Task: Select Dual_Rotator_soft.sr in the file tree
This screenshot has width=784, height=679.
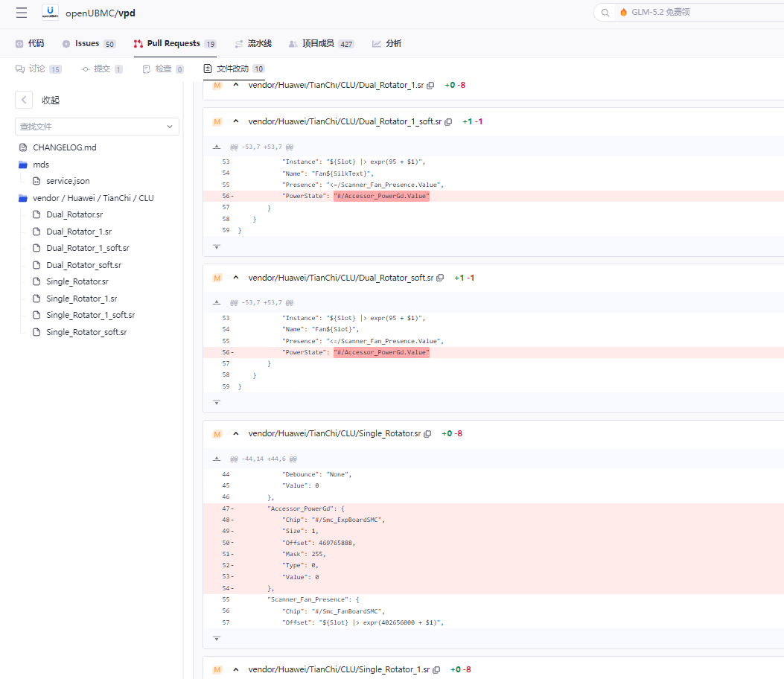Action: pyautogui.click(x=83, y=265)
